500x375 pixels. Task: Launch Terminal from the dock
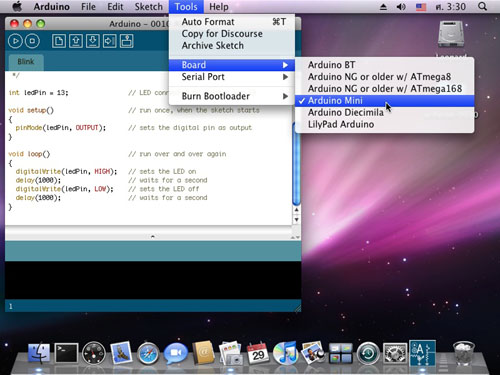[x=66, y=353]
